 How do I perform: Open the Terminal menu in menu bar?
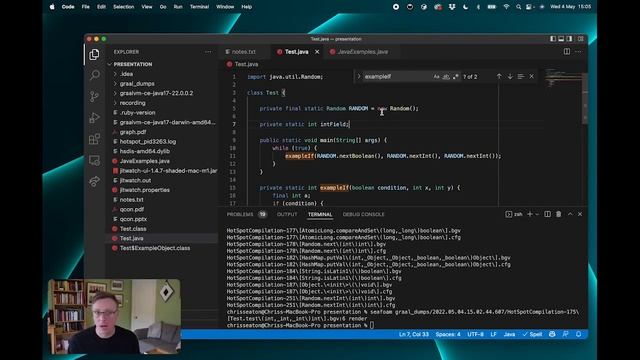point(199,7)
